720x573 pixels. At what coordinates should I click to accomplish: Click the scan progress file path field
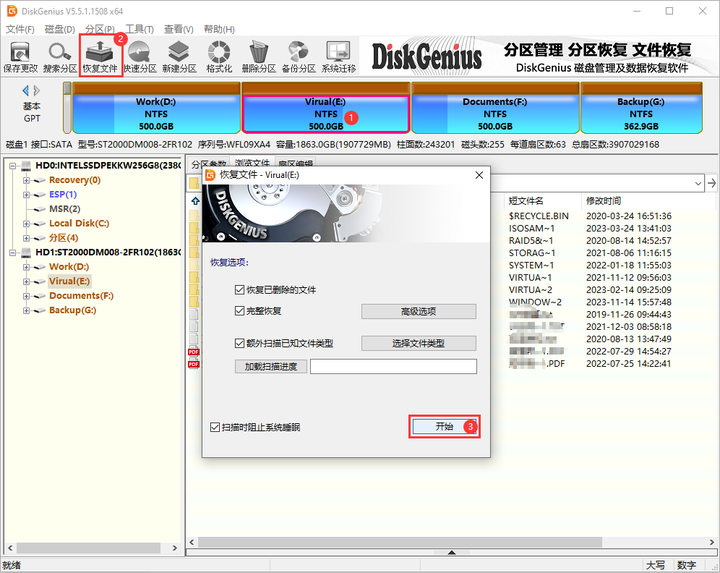394,366
